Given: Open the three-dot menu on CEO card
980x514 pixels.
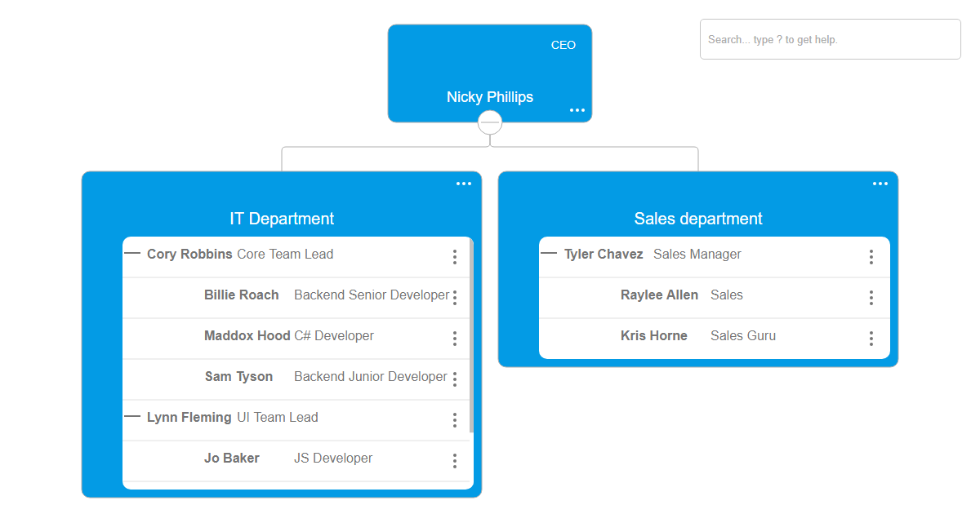Looking at the screenshot, I should pyautogui.click(x=577, y=110).
